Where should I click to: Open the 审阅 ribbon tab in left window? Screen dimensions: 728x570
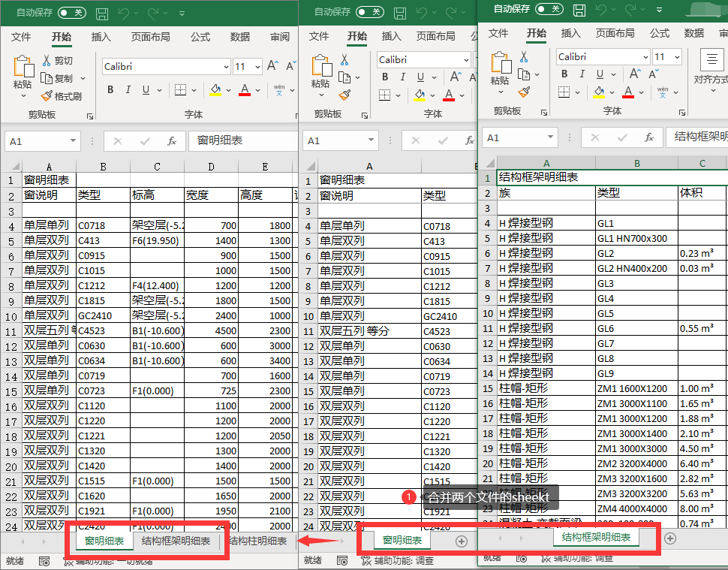tap(280, 37)
